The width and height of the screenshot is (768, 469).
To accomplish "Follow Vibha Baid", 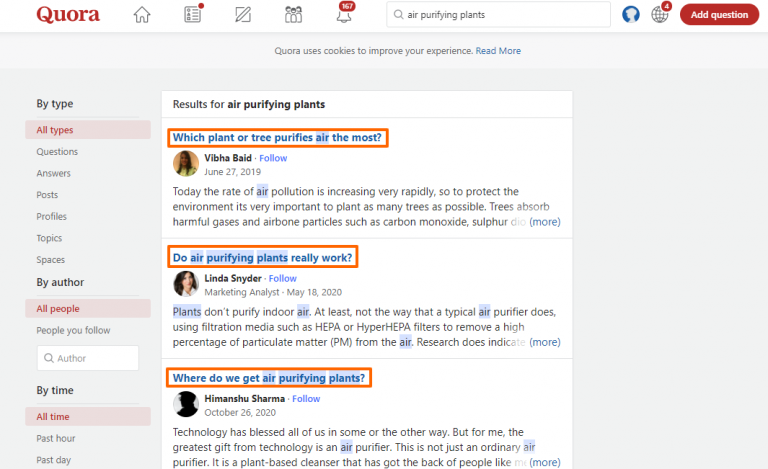I will pyautogui.click(x=273, y=158).
